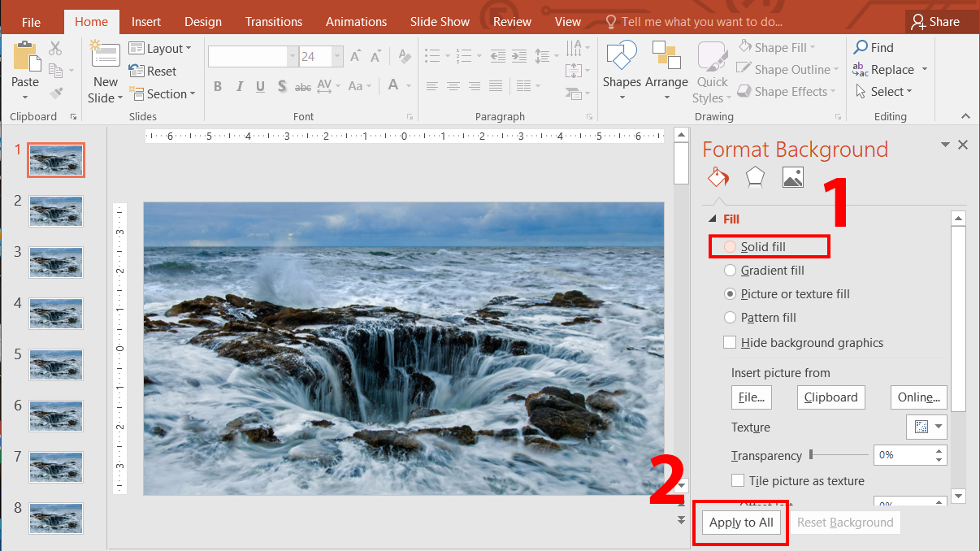980x551 pixels.
Task: Check Tile picture as texture
Action: (738, 480)
